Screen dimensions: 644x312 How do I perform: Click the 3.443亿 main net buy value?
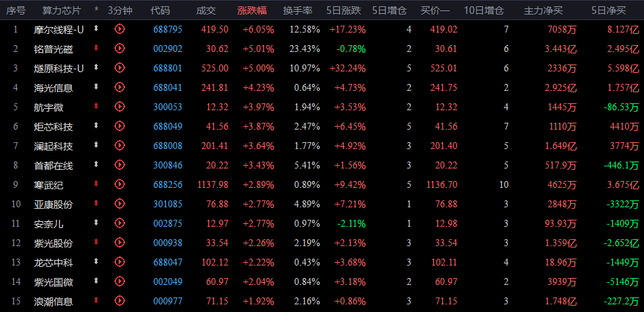[561, 49]
